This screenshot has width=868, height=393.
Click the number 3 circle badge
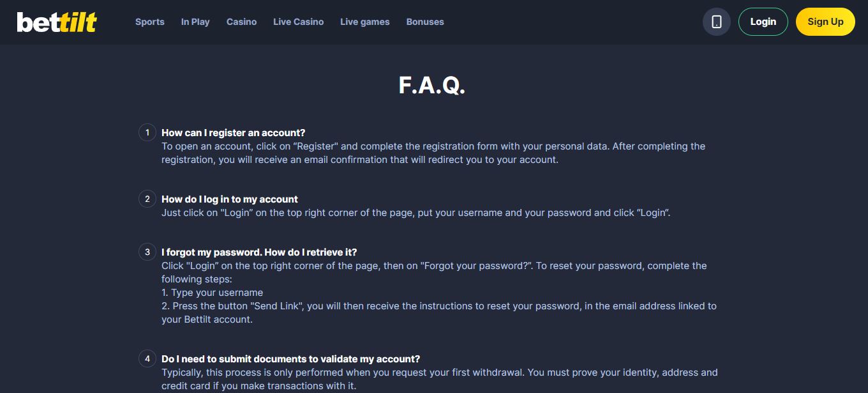[x=147, y=252]
